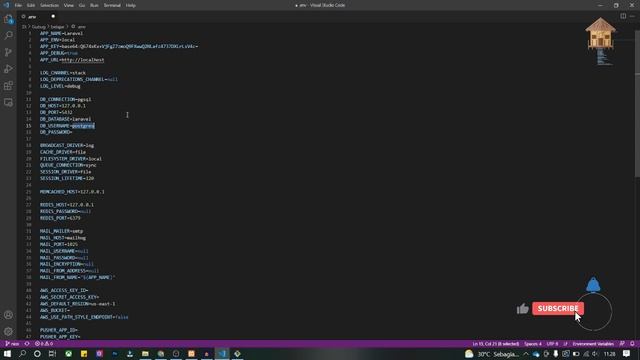
Task: Click the Windows Start button
Action: click(x=7, y=354)
